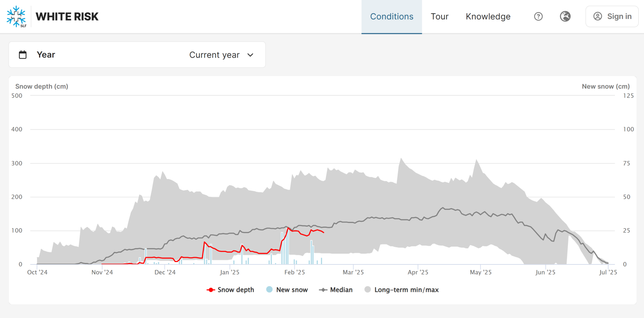
Task: Open the globe language selector
Action: pos(565,17)
